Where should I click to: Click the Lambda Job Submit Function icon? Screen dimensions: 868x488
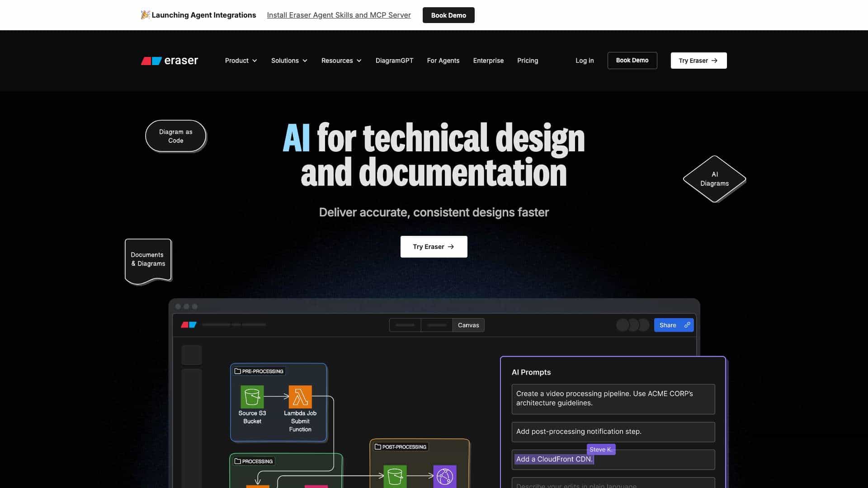pyautogui.click(x=300, y=397)
